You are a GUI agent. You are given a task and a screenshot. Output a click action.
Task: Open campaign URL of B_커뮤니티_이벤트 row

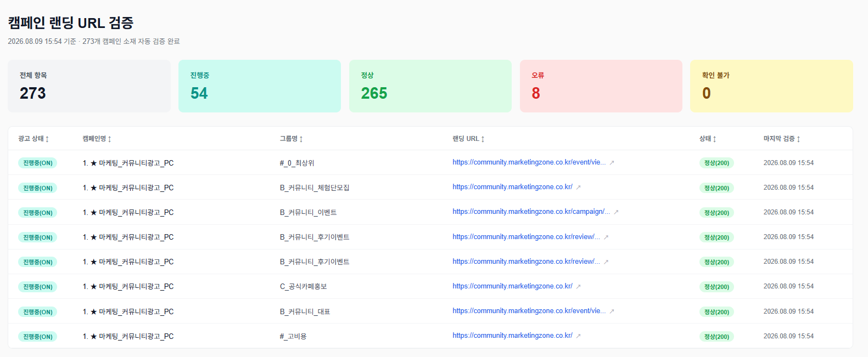click(x=531, y=212)
